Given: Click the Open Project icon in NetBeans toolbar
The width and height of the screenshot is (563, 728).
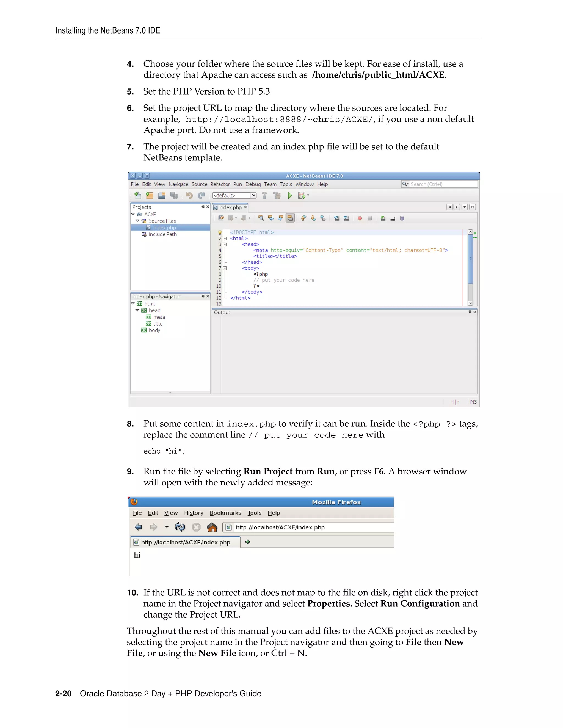Looking at the screenshot, I should [x=162, y=196].
